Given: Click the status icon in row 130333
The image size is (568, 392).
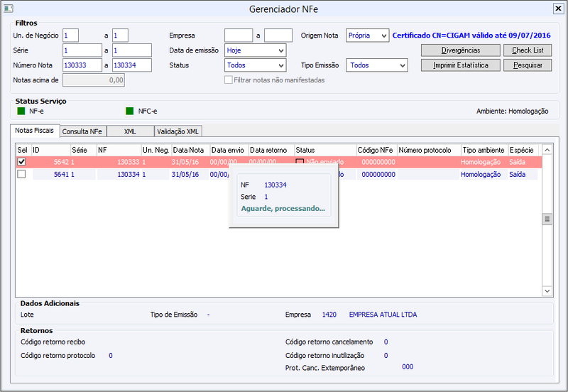Looking at the screenshot, I should pyautogui.click(x=300, y=162).
